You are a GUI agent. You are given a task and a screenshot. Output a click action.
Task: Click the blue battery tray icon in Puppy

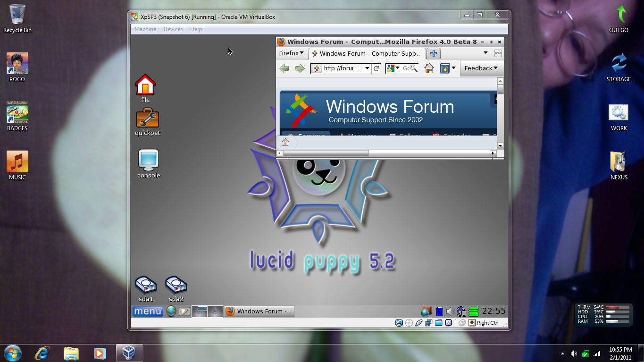tap(439, 311)
